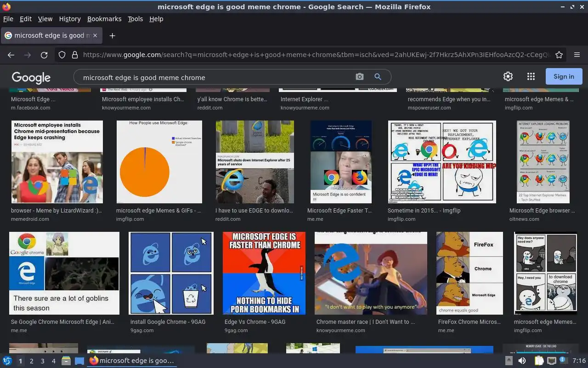Open Winnie the Pooh FireFox Chrome image

click(x=469, y=273)
